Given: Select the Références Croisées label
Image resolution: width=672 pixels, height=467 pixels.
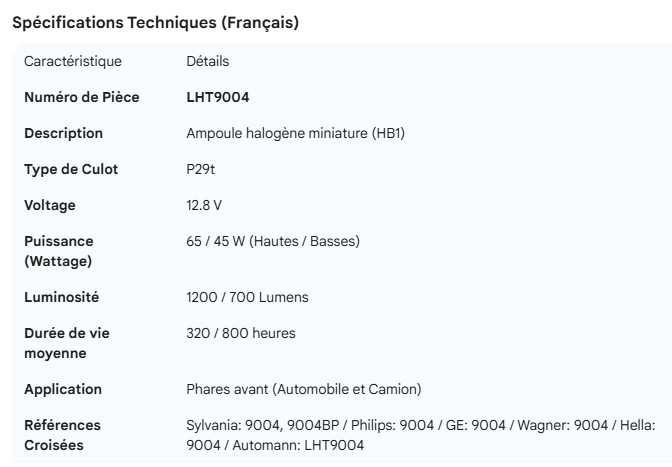Looking at the screenshot, I should point(62,435).
